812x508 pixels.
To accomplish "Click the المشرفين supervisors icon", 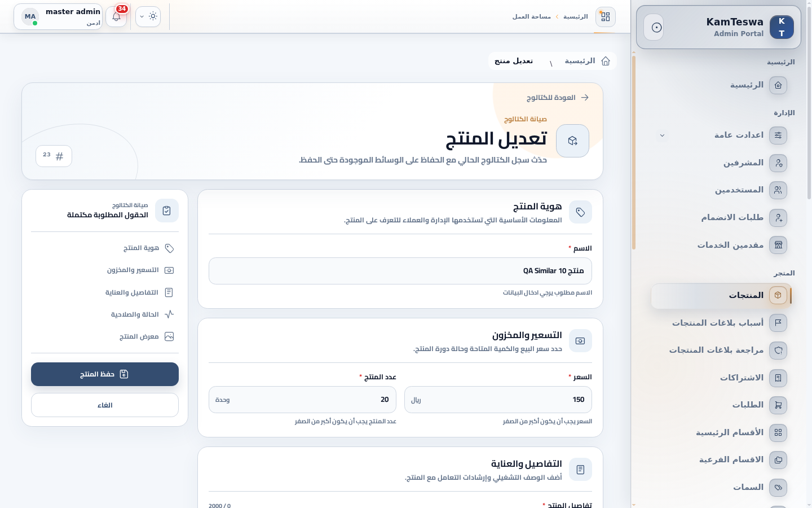I will (778, 163).
